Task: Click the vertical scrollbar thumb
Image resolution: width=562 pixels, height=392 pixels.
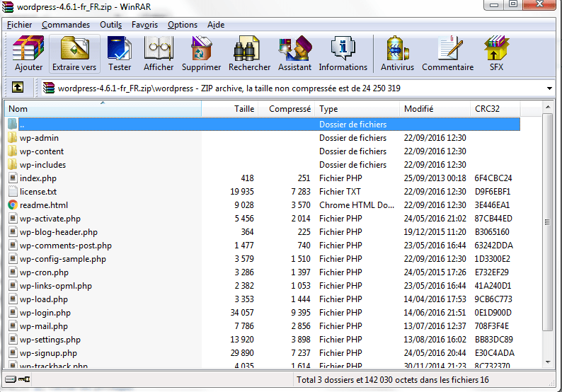Action: coord(548,222)
